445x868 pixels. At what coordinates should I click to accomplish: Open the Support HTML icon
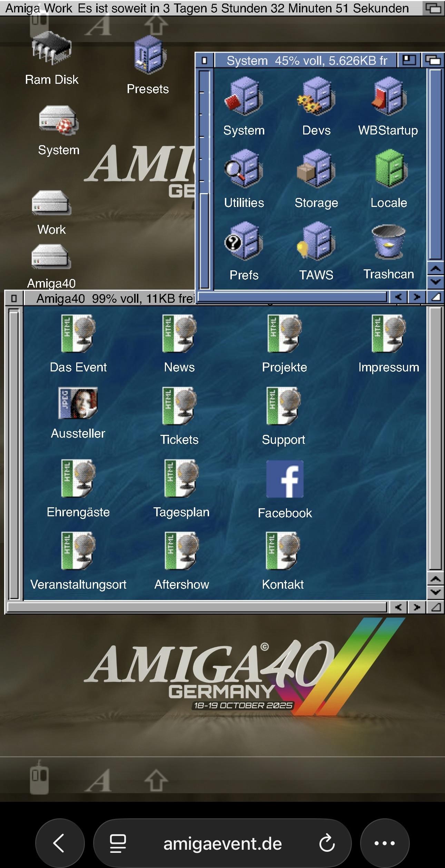tap(284, 406)
